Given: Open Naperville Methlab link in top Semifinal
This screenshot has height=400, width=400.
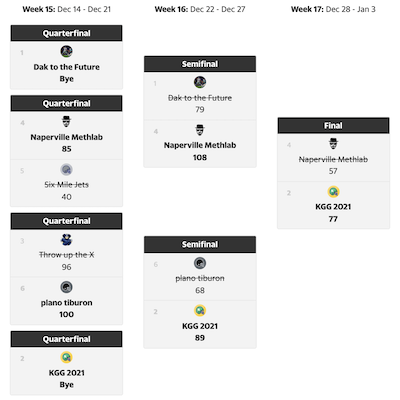Looking at the screenshot, I should pos(200,145).
